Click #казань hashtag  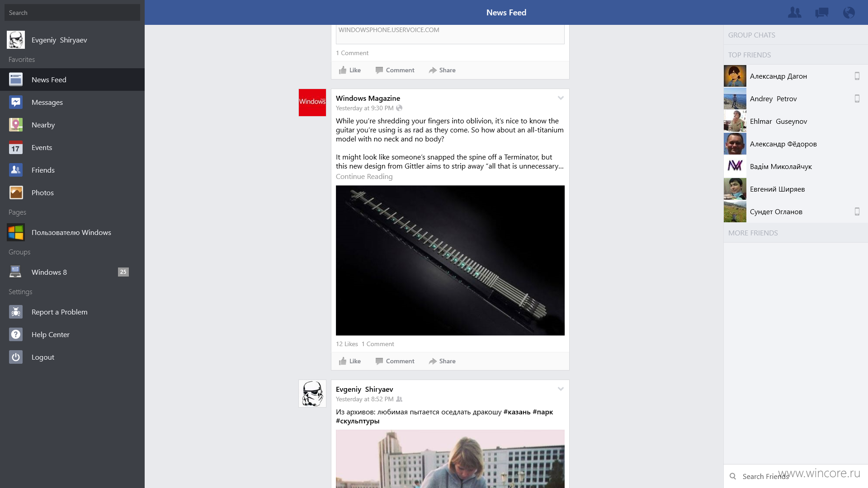[517, 412]
